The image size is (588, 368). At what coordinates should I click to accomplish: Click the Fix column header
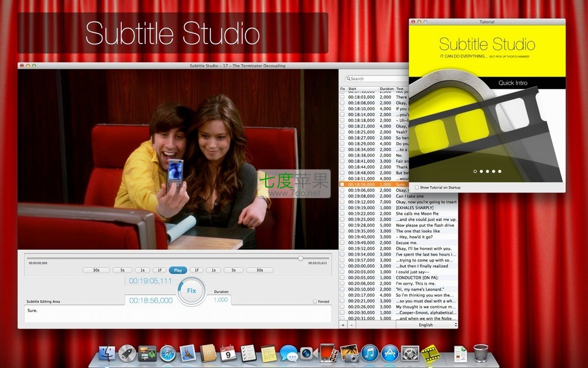(x=343, y=89)
